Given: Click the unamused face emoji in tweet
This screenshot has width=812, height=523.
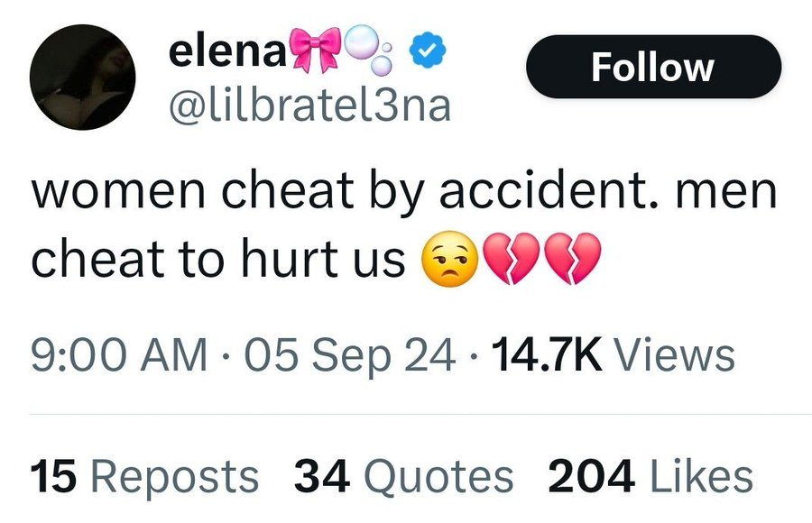Looking at the screenshot, I should (448, 262).
